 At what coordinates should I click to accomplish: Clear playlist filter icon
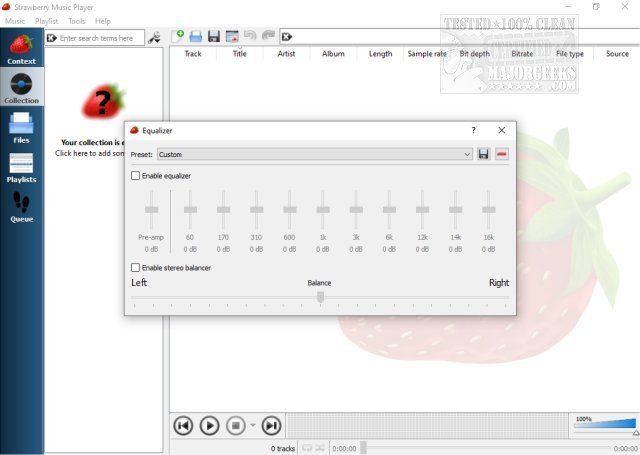[x=287, y=37]
